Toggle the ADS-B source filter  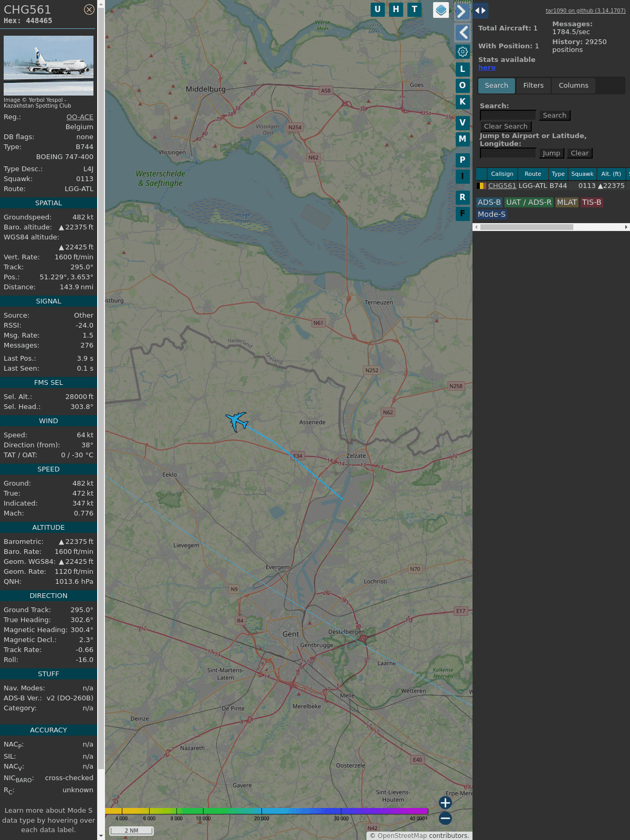pyautogui.click(x=489, y=202)
